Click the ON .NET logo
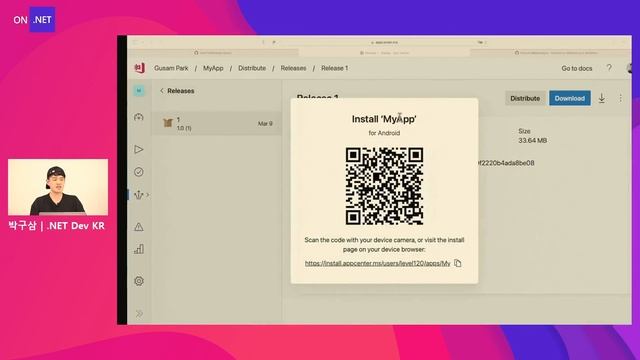 34,20
